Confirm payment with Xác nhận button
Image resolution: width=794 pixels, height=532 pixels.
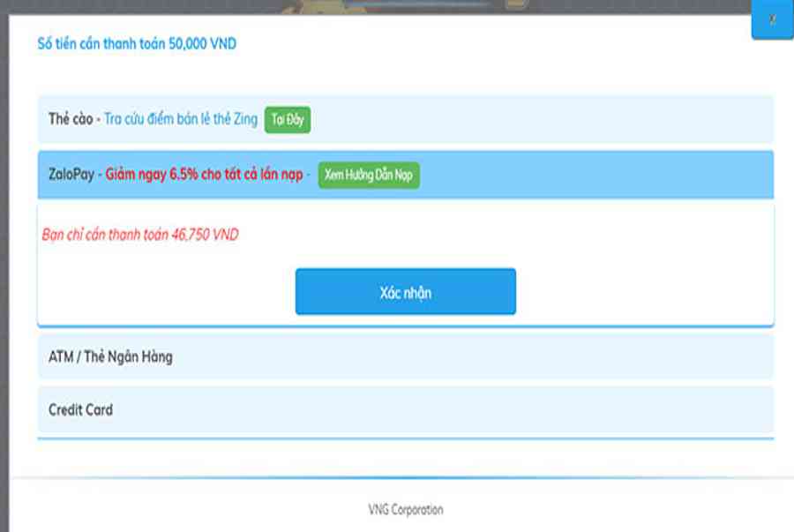point(406,291)
